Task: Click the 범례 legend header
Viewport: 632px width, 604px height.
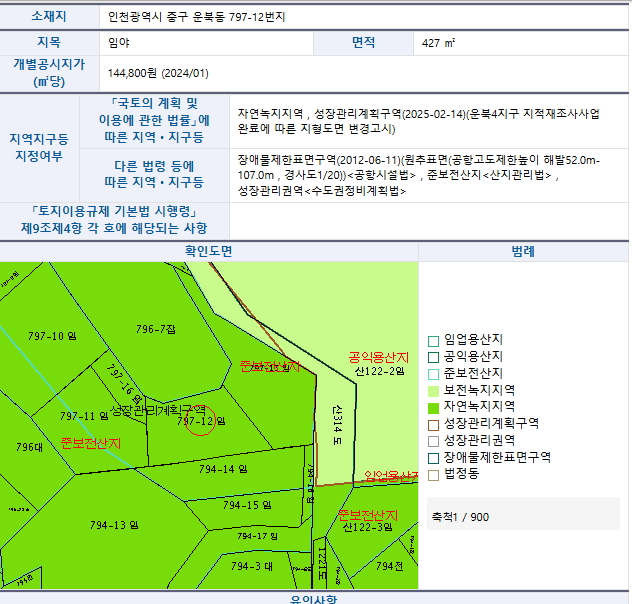Action: tap(523, 251)
